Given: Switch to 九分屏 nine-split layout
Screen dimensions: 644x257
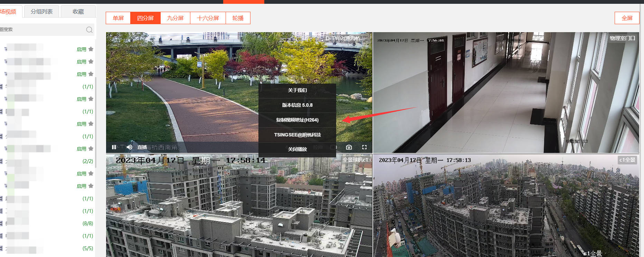Looking at the screenshot, I should [175, 18].
